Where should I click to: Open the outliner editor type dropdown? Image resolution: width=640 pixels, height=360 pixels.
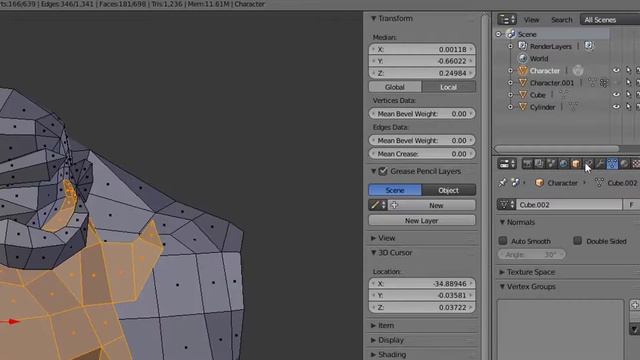(507, 20)
